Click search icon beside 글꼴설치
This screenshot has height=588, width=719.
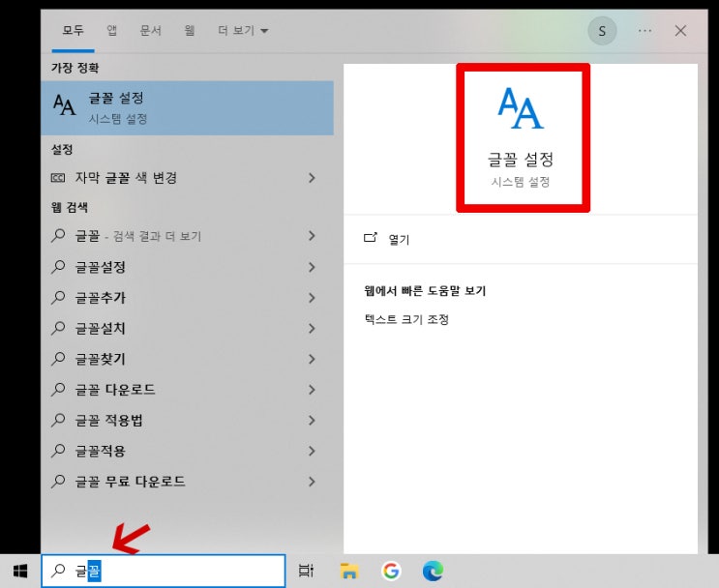pos(58,328)
